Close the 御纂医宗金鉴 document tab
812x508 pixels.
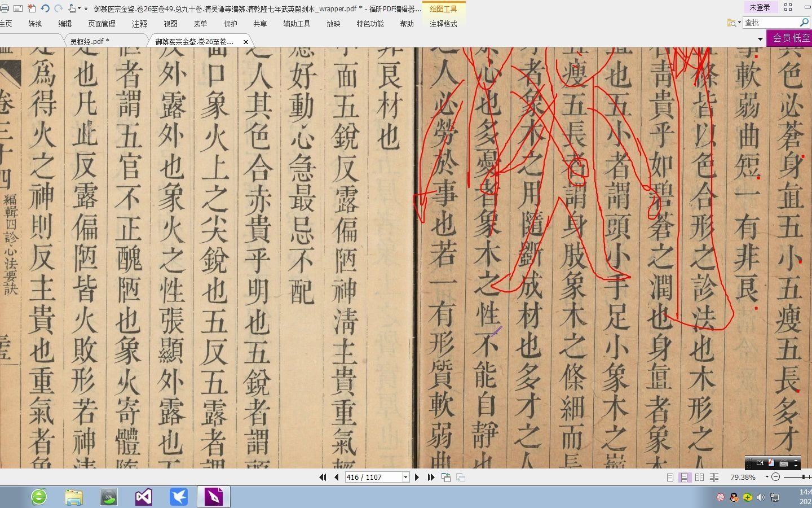click(x=246, y=42)
